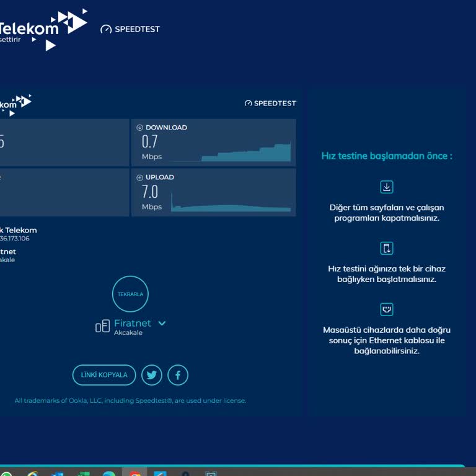Click the UPLOAD label
Image resolution: width=476 pixels, height=476 pixels.
(x=160, y=177)
